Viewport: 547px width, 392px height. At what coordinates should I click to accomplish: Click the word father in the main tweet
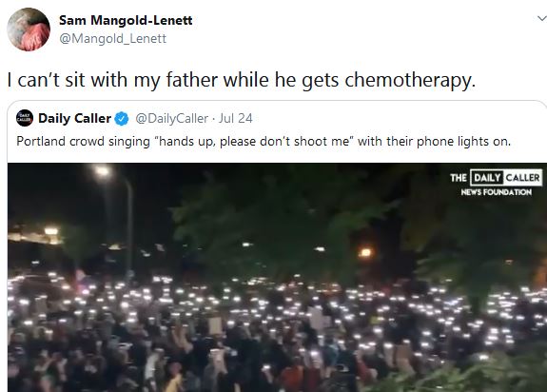coord(192,80)
